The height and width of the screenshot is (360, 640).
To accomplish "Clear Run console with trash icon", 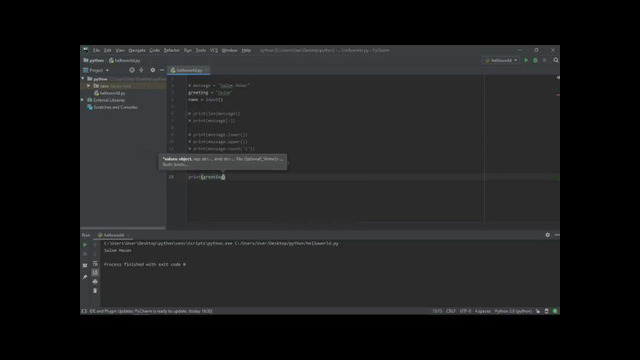I will [95, 291].
